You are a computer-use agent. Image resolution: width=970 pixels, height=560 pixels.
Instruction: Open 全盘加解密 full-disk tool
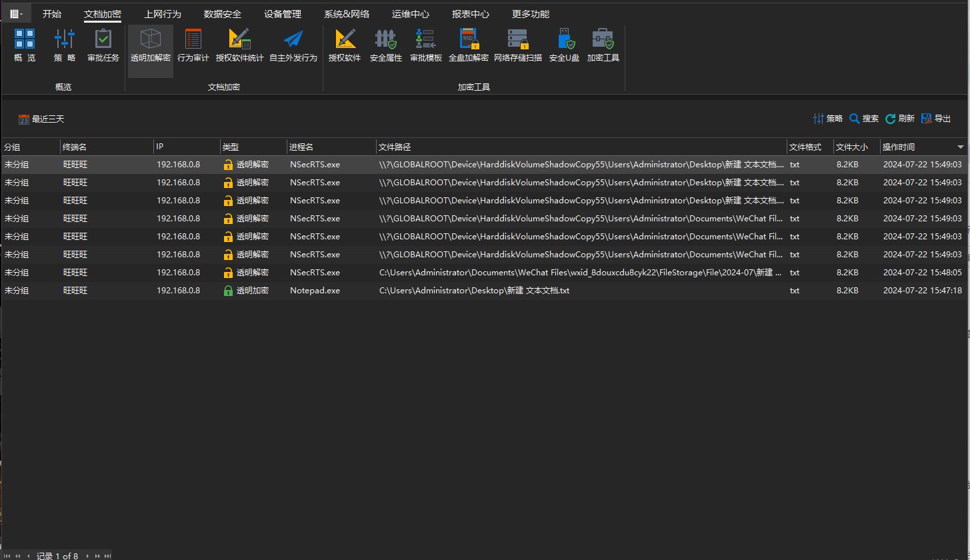coord(469,45)
